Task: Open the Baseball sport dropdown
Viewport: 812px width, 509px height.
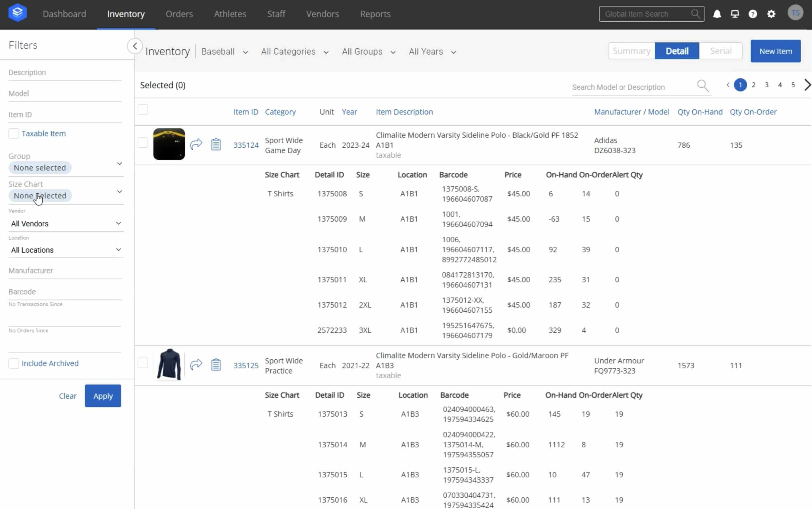Action: 224,51
